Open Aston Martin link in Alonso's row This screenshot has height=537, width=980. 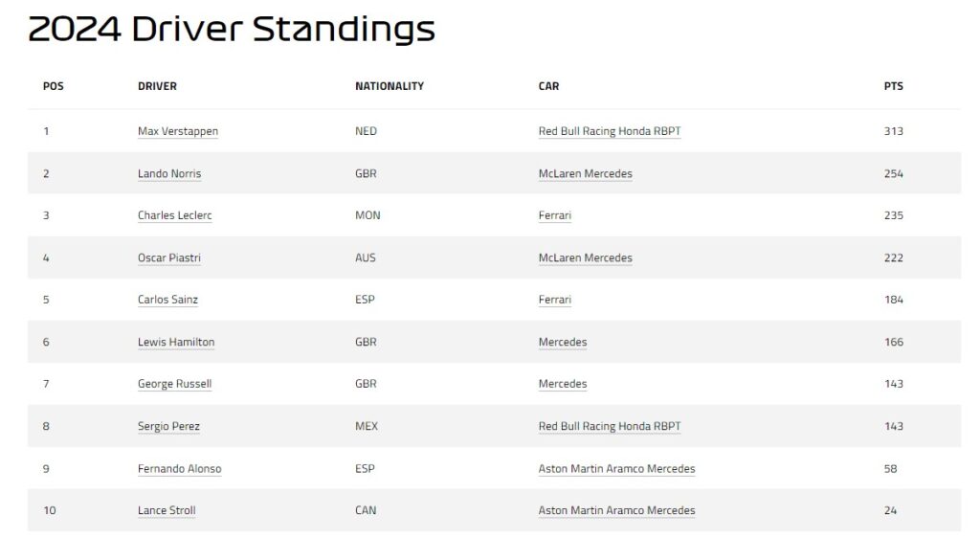tap(617, 469)
